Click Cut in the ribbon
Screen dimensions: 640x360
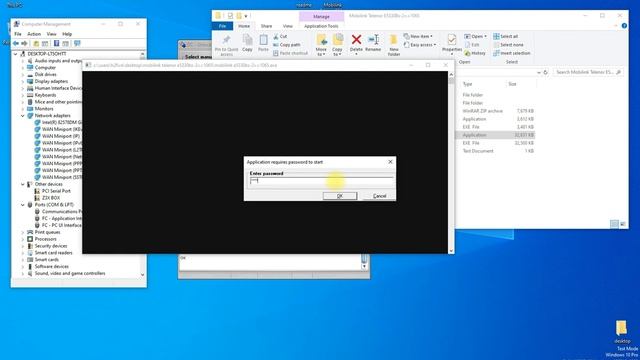[x=280, y=36]
